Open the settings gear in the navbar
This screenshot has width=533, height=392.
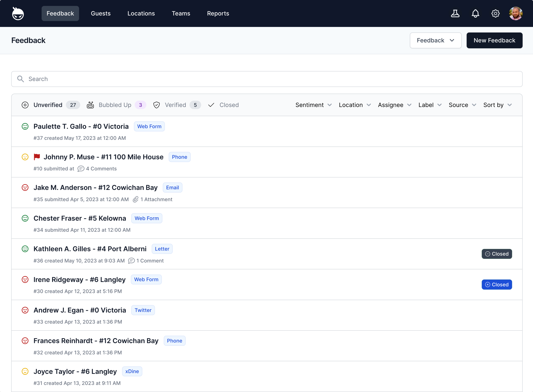(x=495, y=13)
